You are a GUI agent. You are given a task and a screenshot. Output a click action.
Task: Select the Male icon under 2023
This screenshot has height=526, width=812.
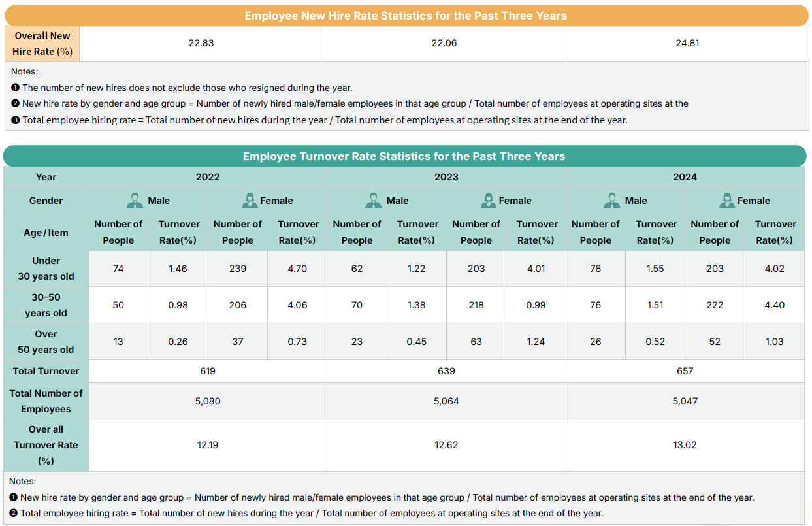373,201
